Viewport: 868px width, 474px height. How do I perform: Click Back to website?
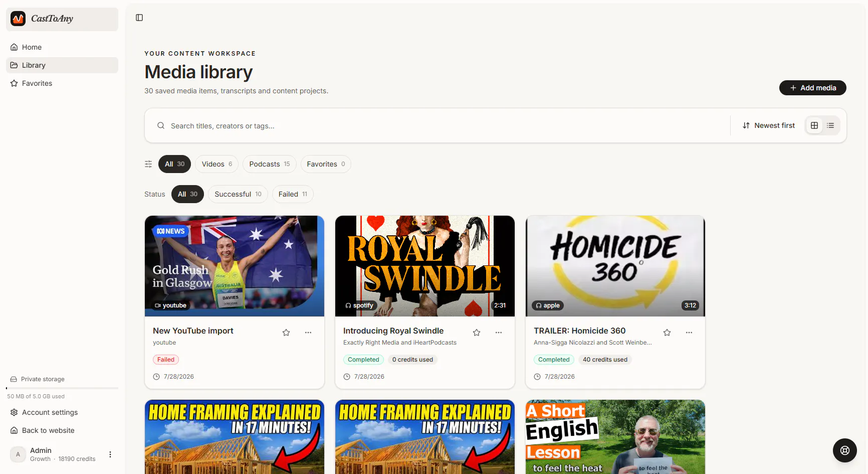point(62,430)
